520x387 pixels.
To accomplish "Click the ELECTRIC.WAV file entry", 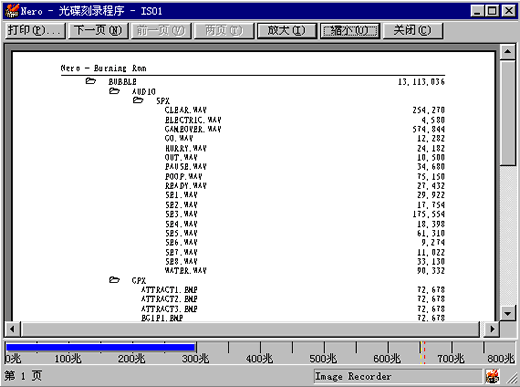I will point(193,120).
